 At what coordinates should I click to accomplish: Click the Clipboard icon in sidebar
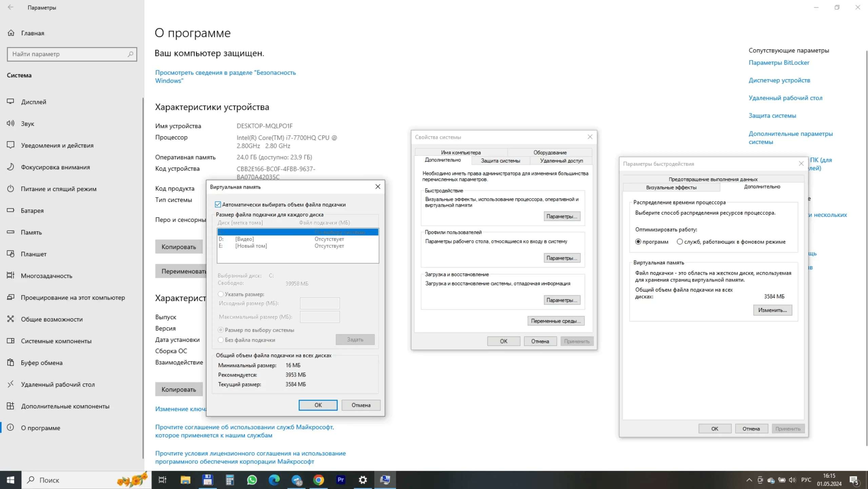click(11, 362)
